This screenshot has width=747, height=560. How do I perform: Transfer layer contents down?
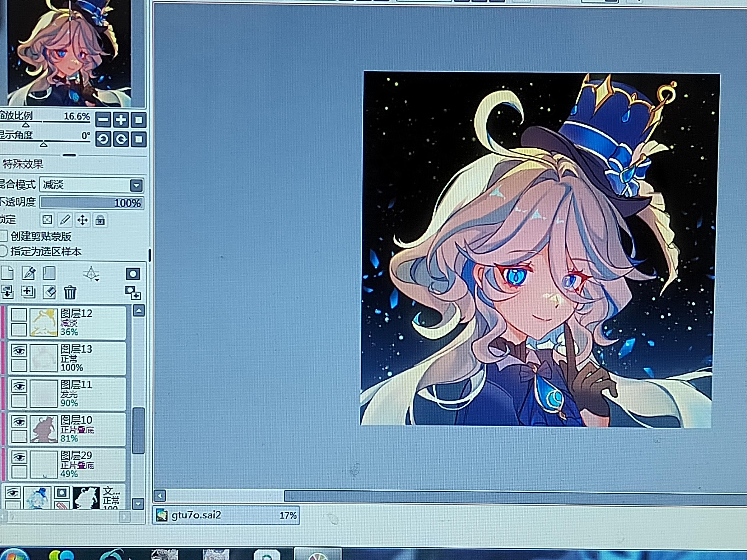(x=7, y=292)
